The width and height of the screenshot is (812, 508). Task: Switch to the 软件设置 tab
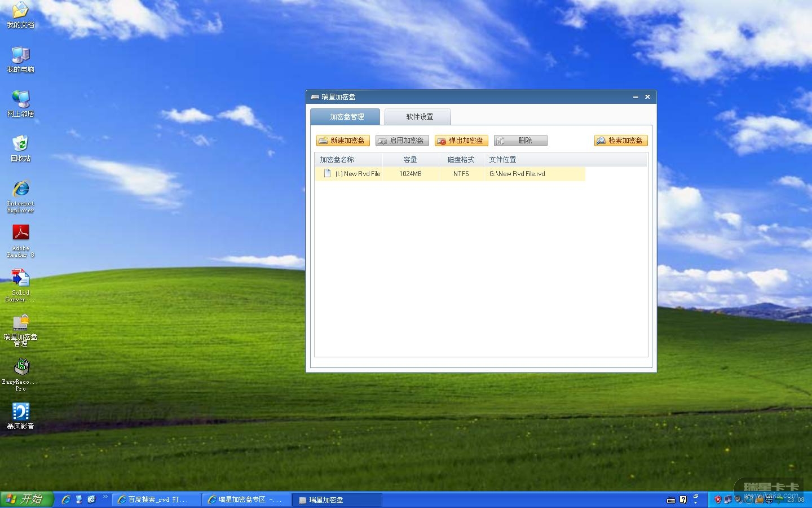click(x=418, y=117)
